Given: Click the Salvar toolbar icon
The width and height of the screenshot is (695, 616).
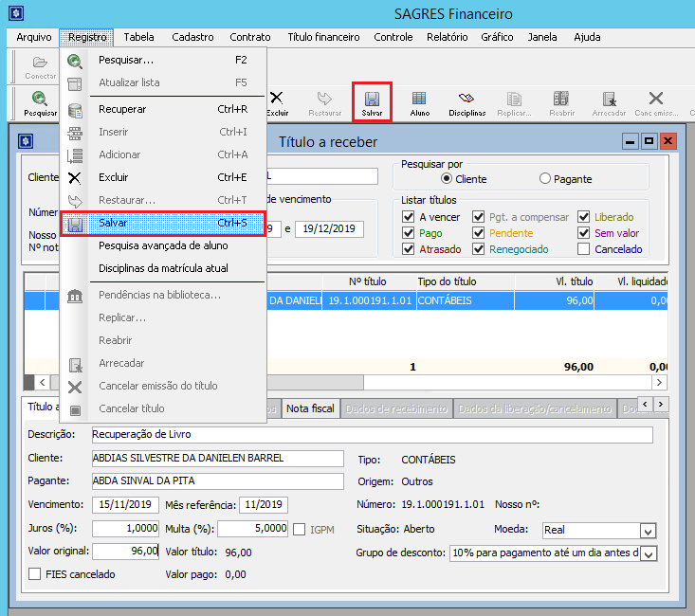Looking at the screenshot, I should pos(372,101).
